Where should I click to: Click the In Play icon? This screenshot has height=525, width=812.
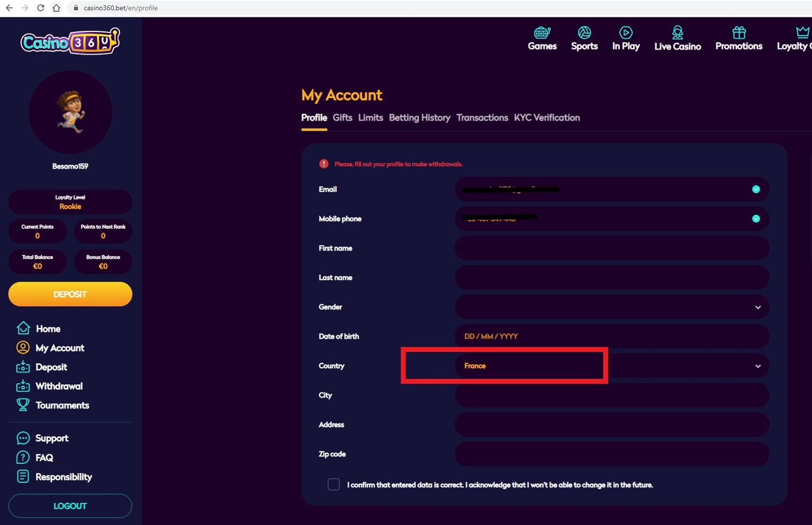pos(626,32)
